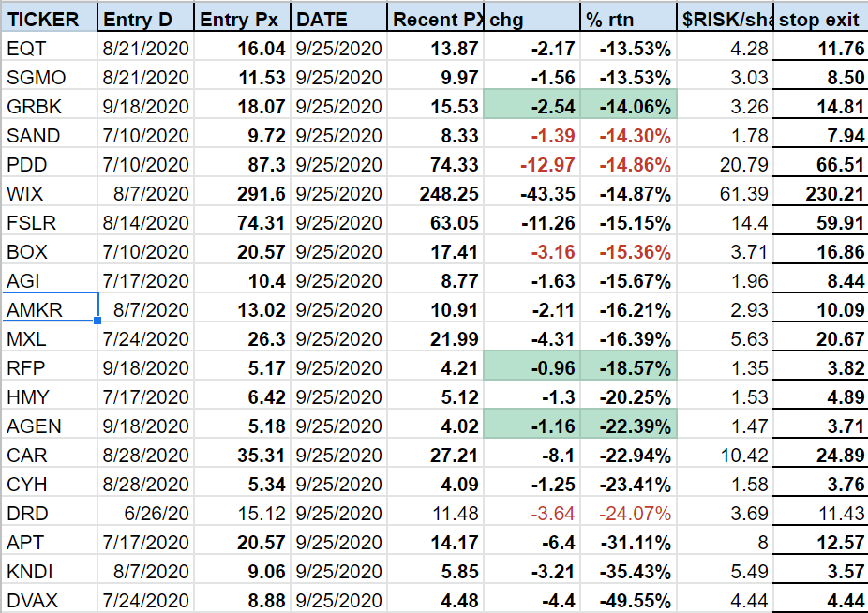Select risk per share 61.39 cell
This screenshot has height=613, width=868.
point(725,193)
